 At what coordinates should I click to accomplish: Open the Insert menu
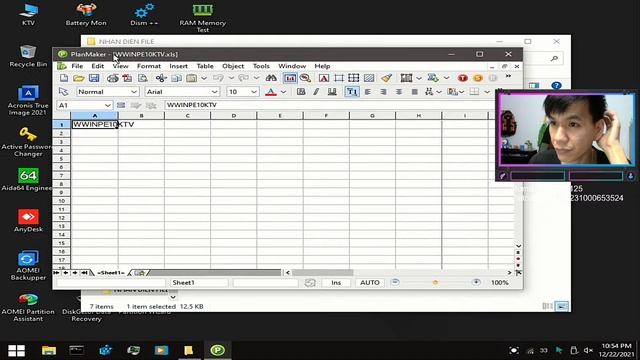pos(178,66)
